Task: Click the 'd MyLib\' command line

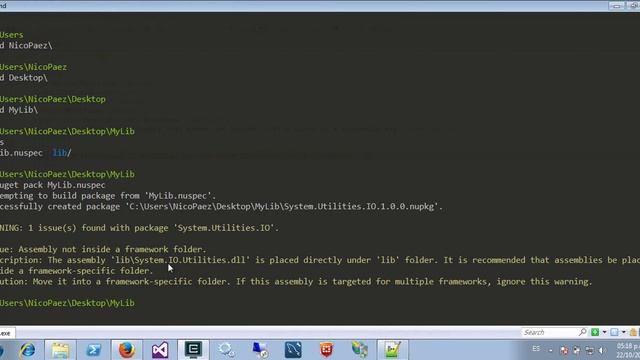Action: (x=19, y=109)
